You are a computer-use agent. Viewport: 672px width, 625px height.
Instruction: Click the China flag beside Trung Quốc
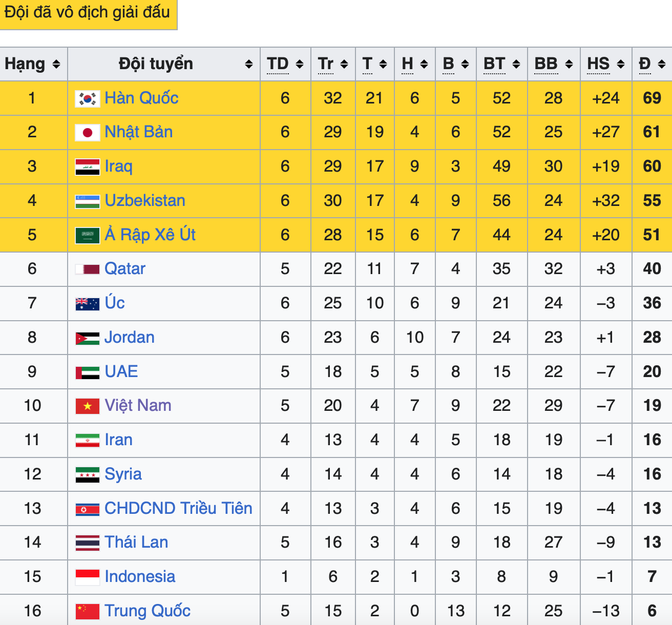coord(87,611)
